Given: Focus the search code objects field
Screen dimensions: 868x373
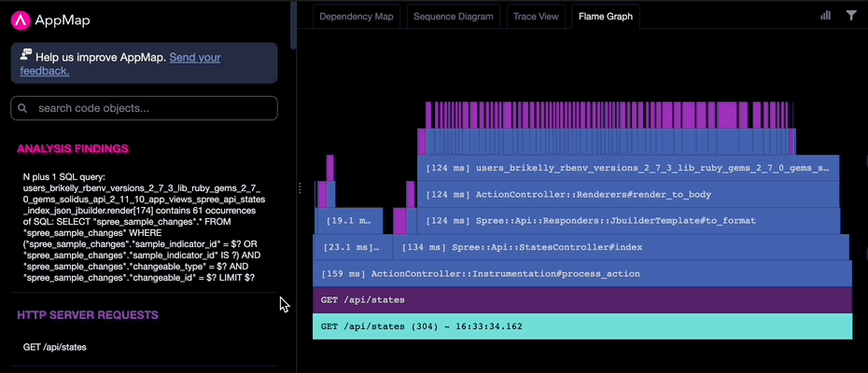Looking at the screenshot, I should point(144,108).
